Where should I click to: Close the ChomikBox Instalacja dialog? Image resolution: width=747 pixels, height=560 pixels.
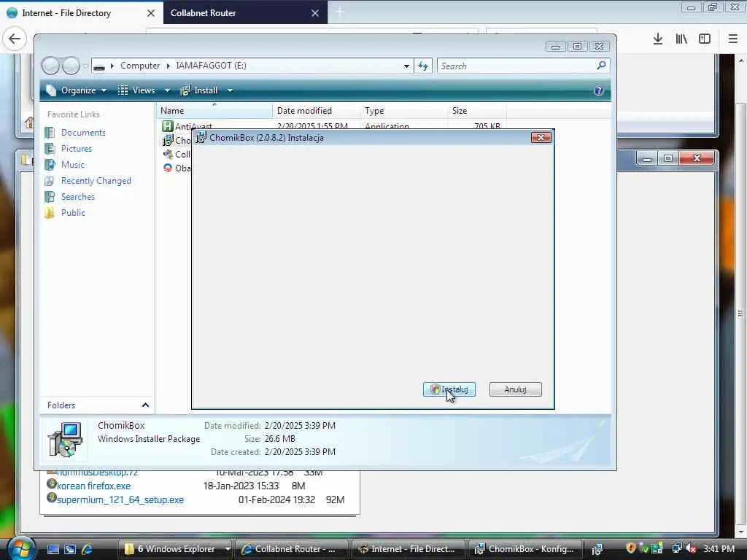pyautogui.click(x=541, y=138)
